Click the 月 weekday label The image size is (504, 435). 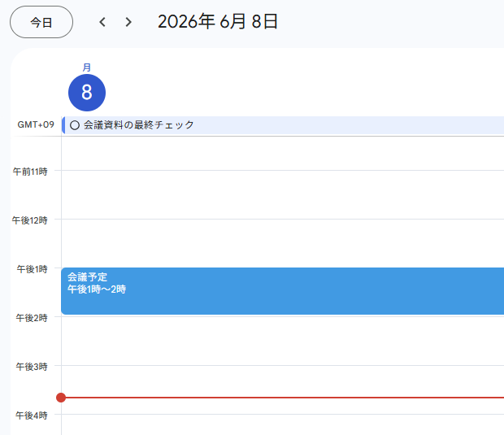click(87, 67)
